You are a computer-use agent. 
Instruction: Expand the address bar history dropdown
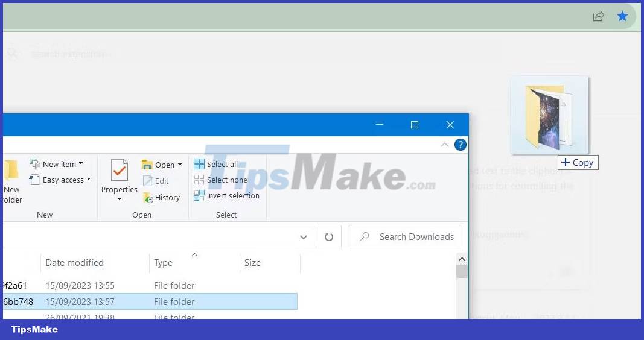tap(304, 237)
